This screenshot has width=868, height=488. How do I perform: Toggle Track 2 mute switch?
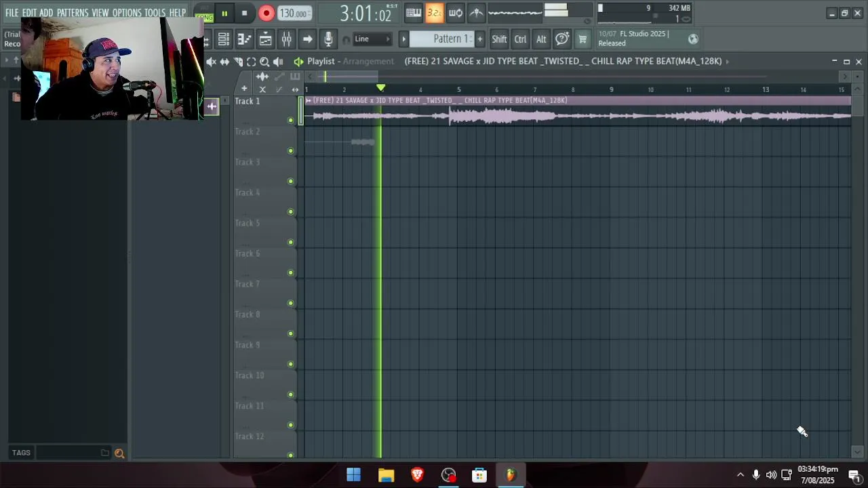(291, 150)
